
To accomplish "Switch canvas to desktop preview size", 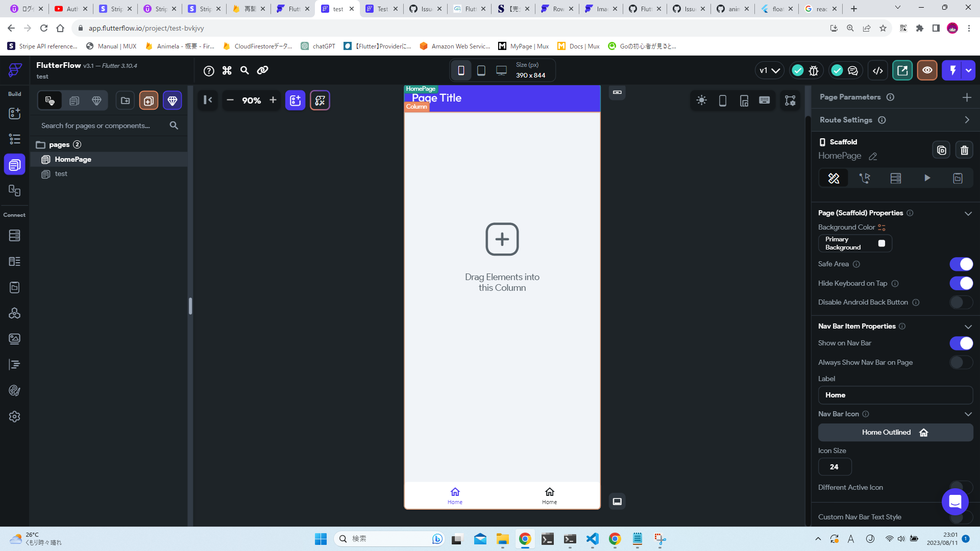I will click(x=501, y=70).
